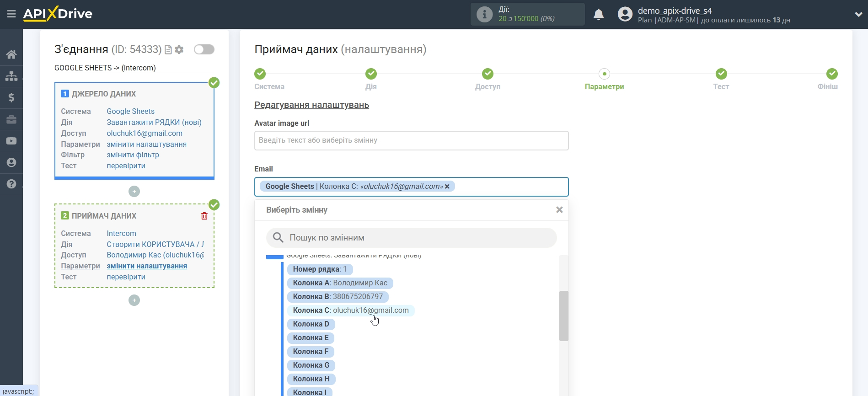The width and height of the screenshot is (868, 396).
Task: Expand the account dropdown chevron
Action: 858,14
